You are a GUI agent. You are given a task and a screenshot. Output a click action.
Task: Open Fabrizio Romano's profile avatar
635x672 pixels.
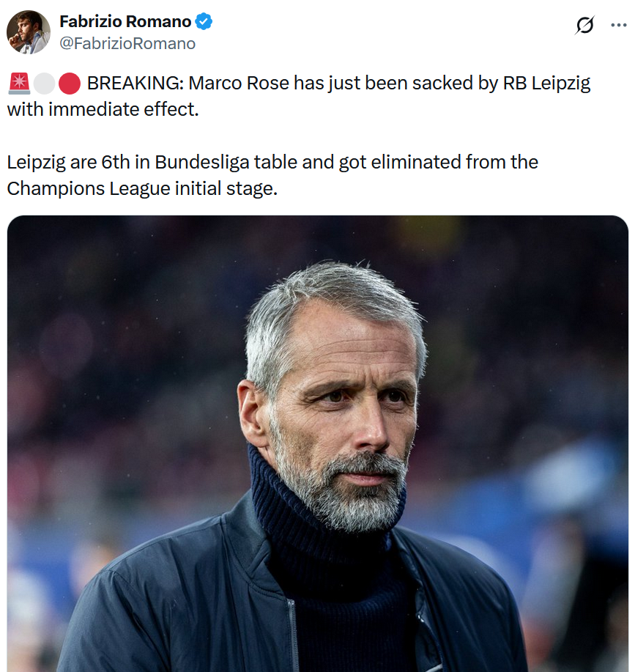(x=29, y=32)
